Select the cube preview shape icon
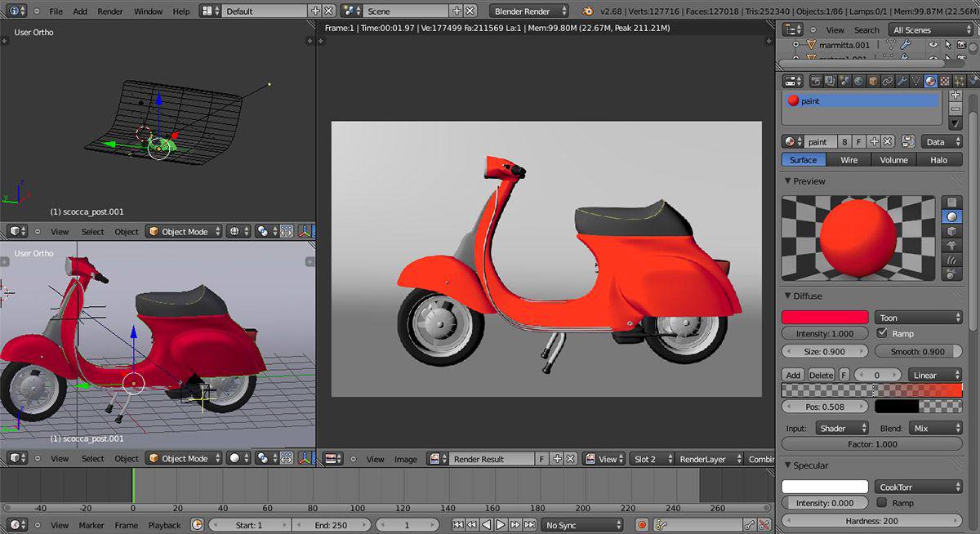This screenshot has height=534, width=980. point(951,231)
